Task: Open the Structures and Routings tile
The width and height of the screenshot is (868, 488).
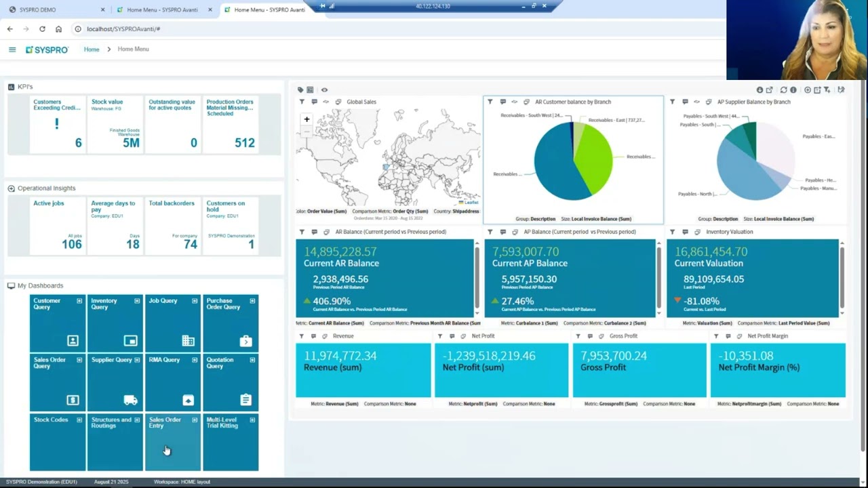Action: click(115, 442)
